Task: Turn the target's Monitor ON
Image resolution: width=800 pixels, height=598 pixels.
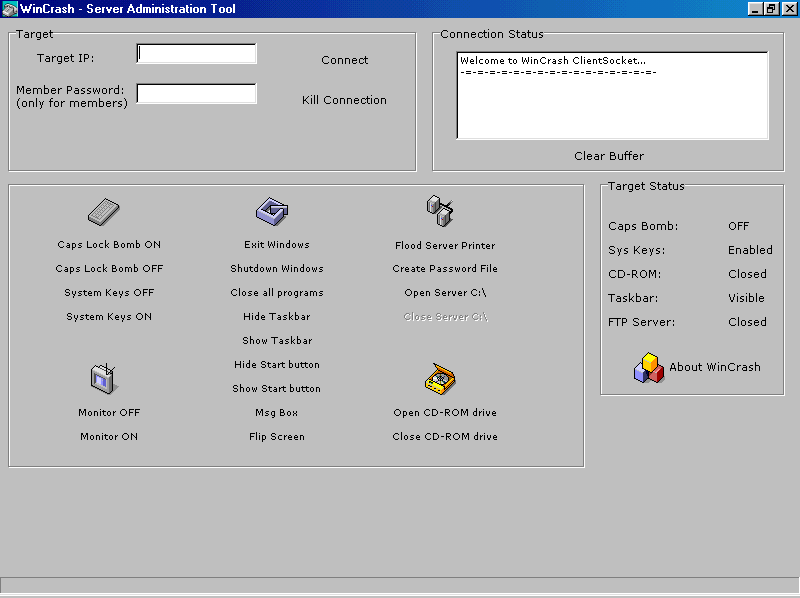Action: click(x=108, y=436)
